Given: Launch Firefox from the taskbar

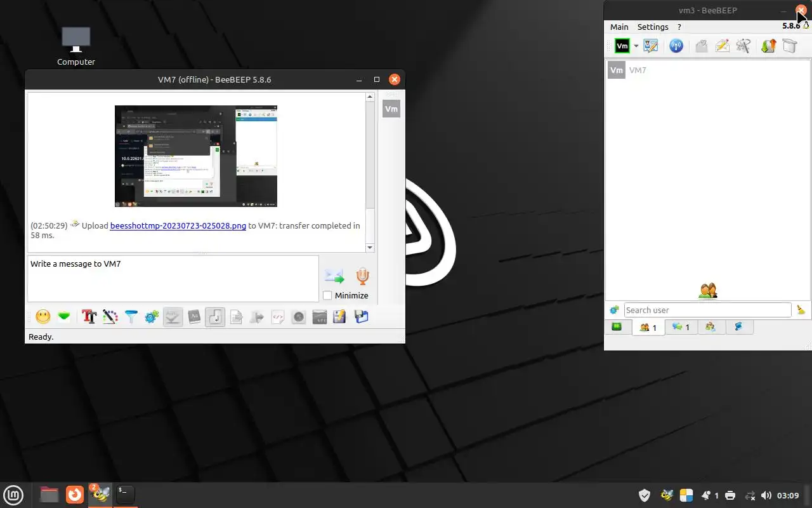Looking at the screenshot, I should pos(75,494).
